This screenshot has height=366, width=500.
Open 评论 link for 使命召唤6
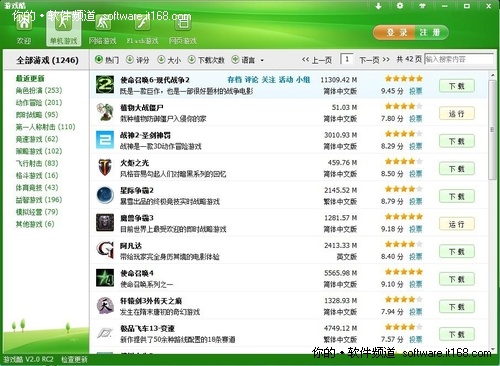[251, 80]
